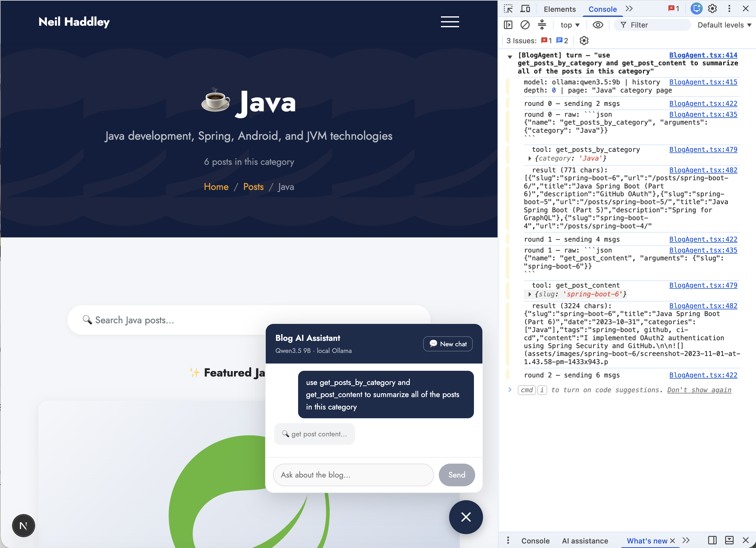Image resolution: width=756 pixels, height=548 pixels.
Task: Switch to AI assistance drawer tab
Action: tap(585, 541)
